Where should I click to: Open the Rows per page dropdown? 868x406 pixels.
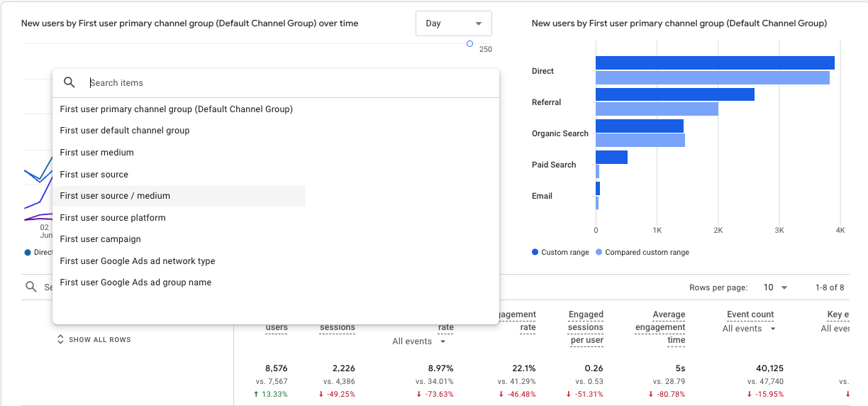(x=774, y=287)
